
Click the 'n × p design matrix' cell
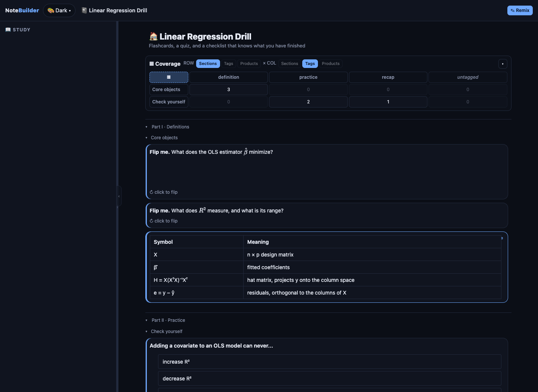pyautogui.click(x=372, y=255)
